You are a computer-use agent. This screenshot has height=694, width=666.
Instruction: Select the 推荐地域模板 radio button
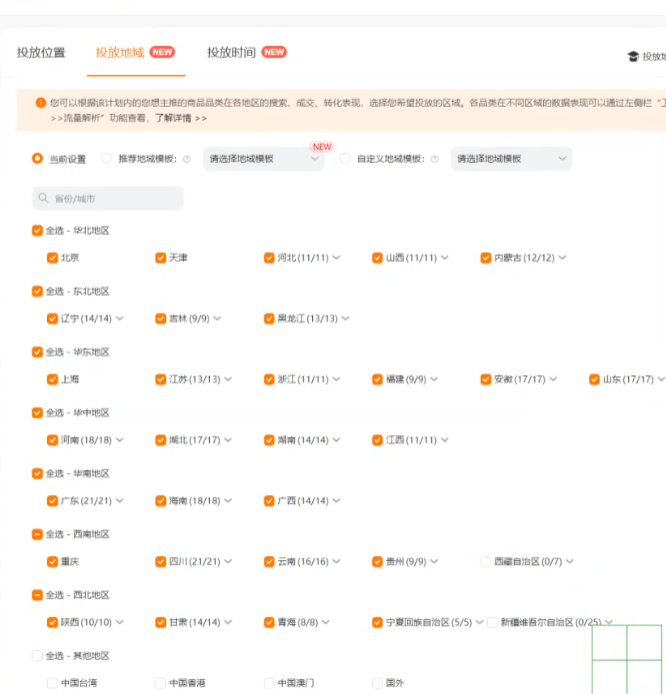pos(107,159)
